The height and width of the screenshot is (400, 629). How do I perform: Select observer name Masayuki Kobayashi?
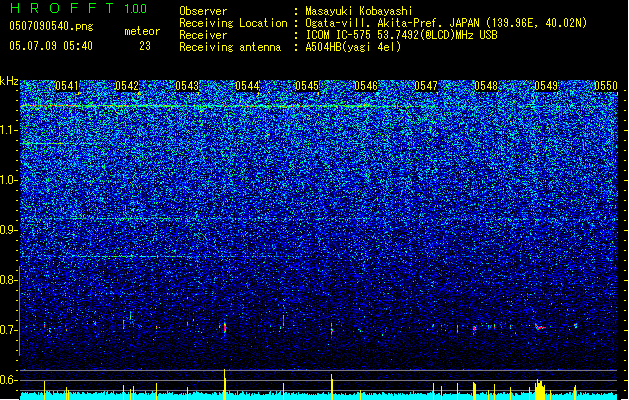(359, 11)
